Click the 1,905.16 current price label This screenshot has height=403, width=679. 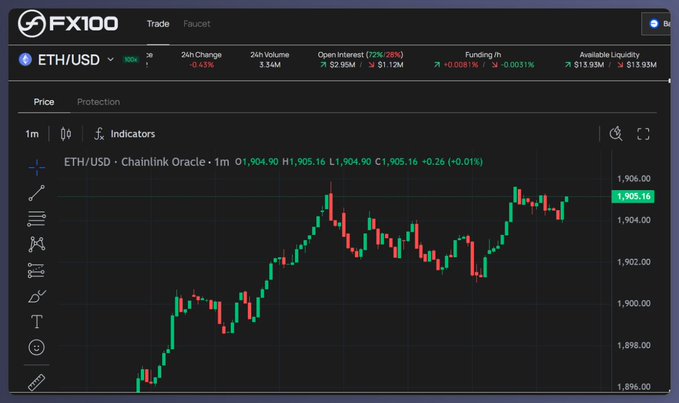coord(633,197)
